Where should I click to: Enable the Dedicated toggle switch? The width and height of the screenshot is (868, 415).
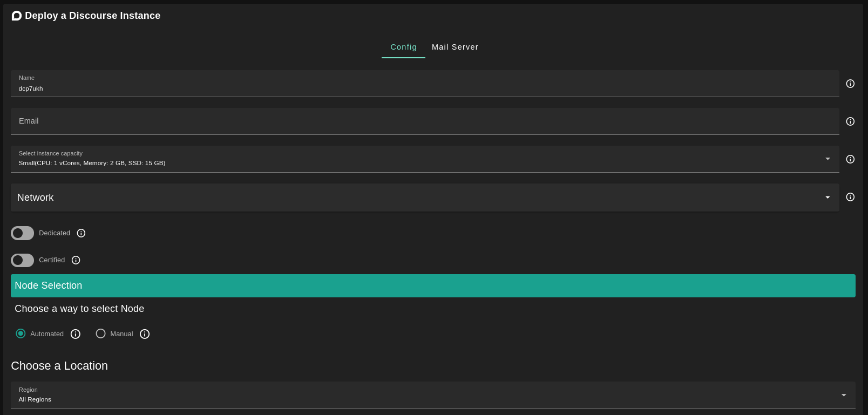[22, 233]
